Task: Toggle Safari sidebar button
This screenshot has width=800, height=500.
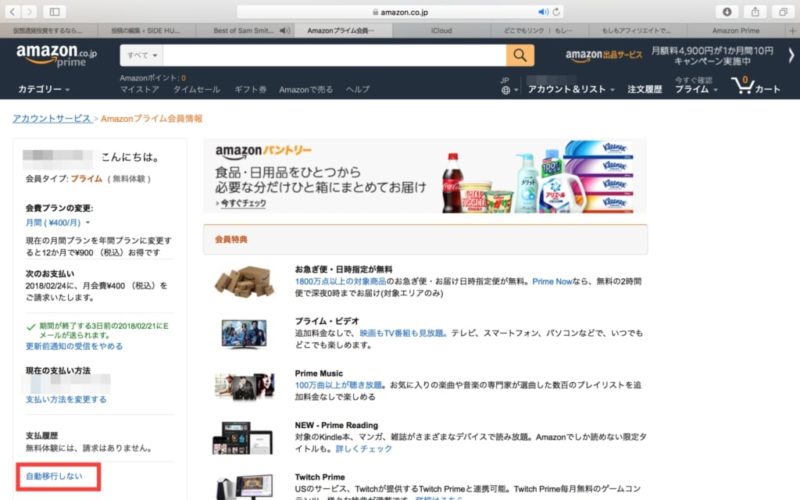Action: click(54, 11)
